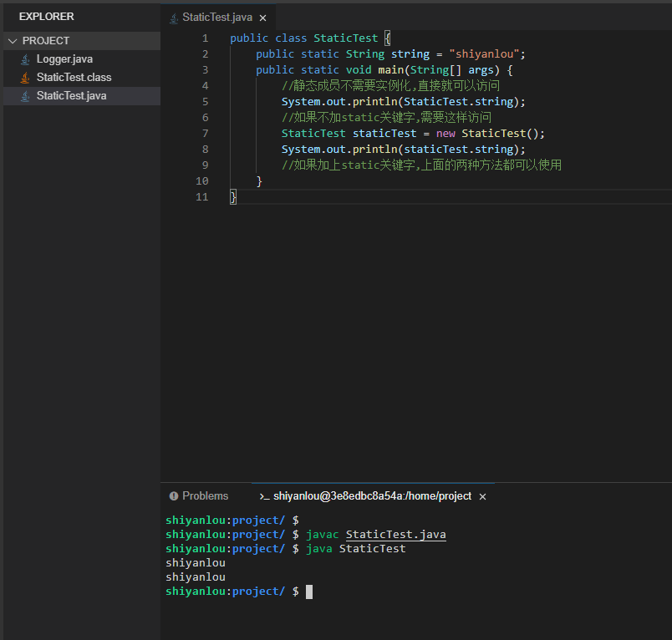This screenshot has width=672, height=640.
Task: Click the main method name on line 3
Action: [390, 70]
